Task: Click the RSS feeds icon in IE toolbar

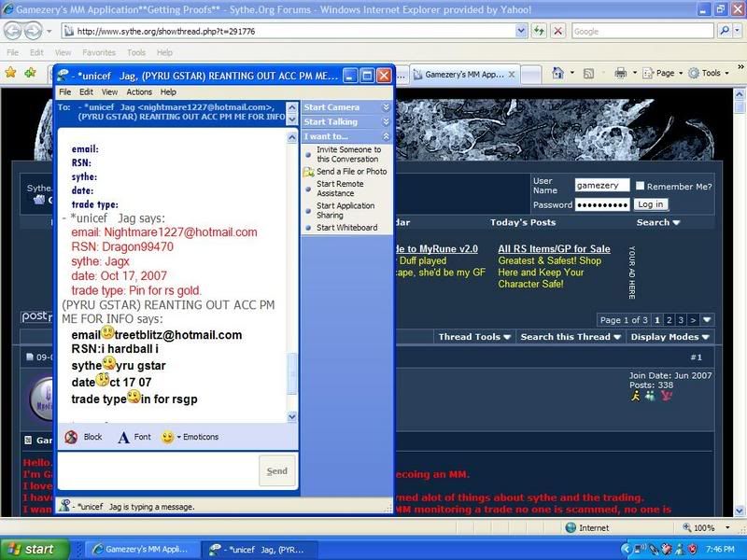Action: pos(589,74)
